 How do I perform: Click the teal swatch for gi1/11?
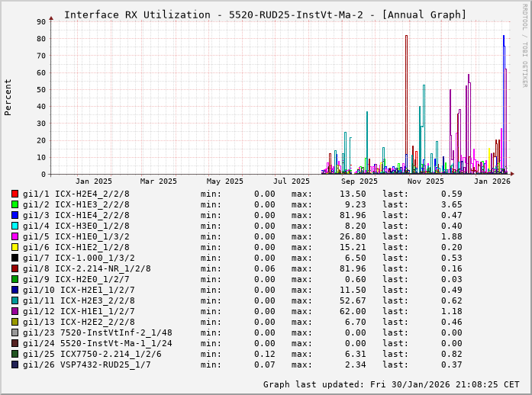(15, 300)
